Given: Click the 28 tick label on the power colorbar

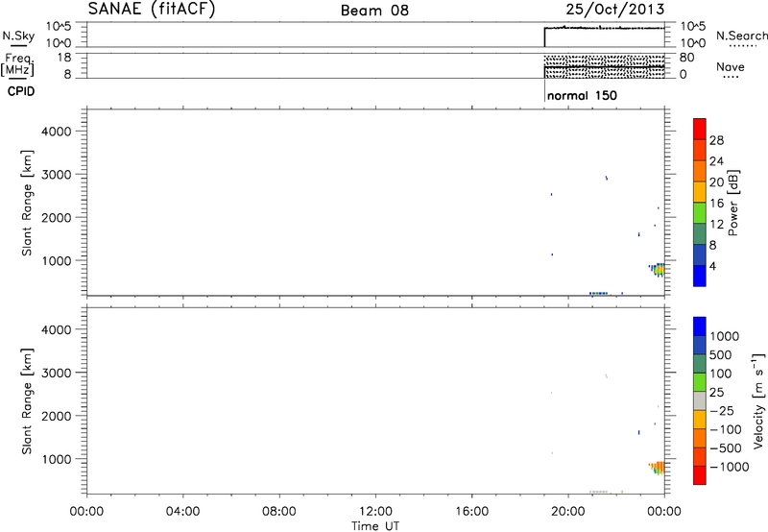Looking at the screenshot, I should (716, 140).
